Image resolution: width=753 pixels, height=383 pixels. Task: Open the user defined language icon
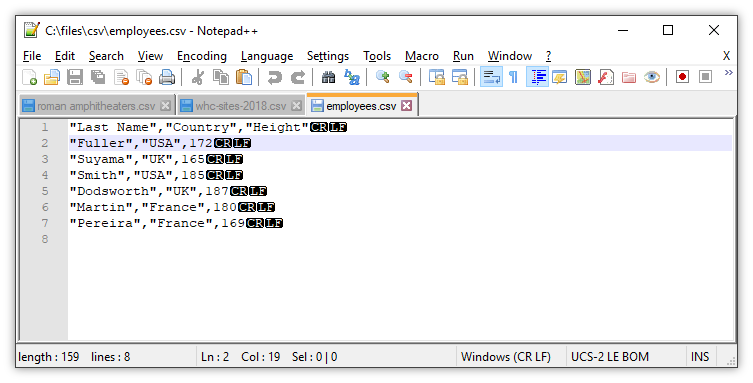[559, 77]
